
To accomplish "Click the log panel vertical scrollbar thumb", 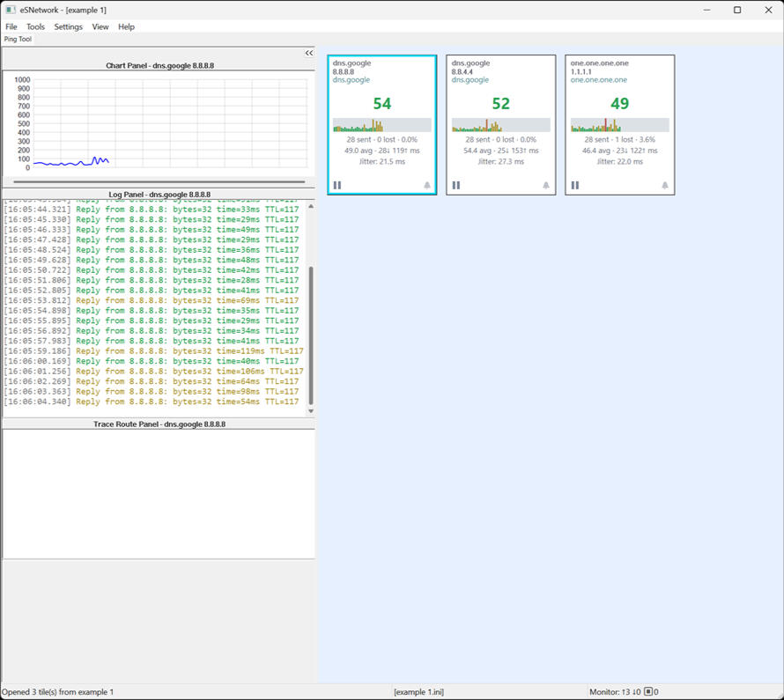I will 311,335.
